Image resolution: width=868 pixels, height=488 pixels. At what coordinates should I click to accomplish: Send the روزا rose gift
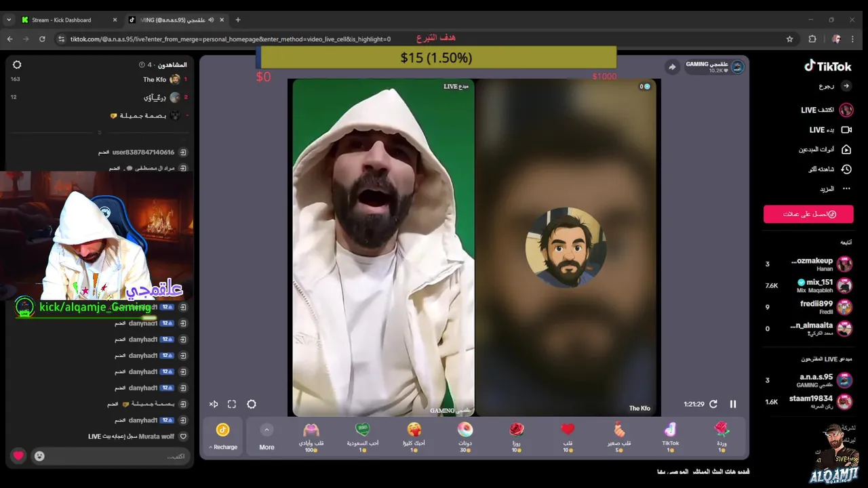[x=517, y=437]
